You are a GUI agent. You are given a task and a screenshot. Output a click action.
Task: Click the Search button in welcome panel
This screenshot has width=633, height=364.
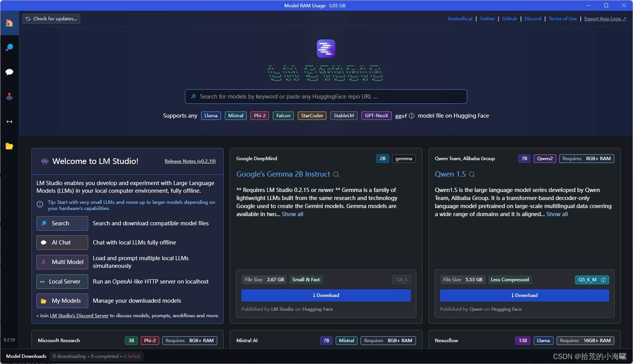point(62,223)
